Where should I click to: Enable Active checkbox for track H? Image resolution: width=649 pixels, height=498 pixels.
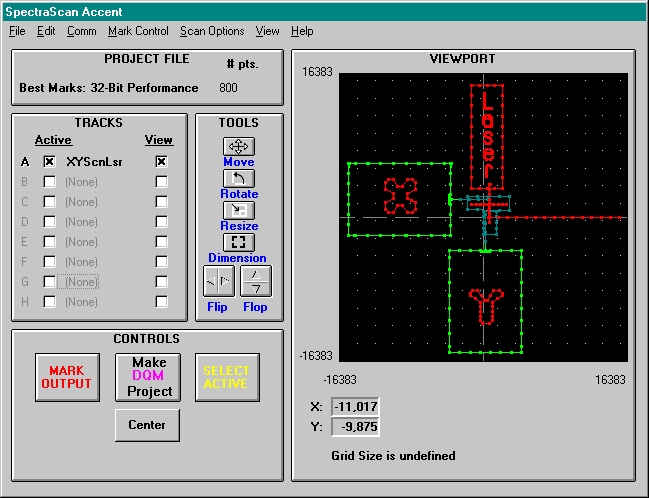(x=49, y=301)
